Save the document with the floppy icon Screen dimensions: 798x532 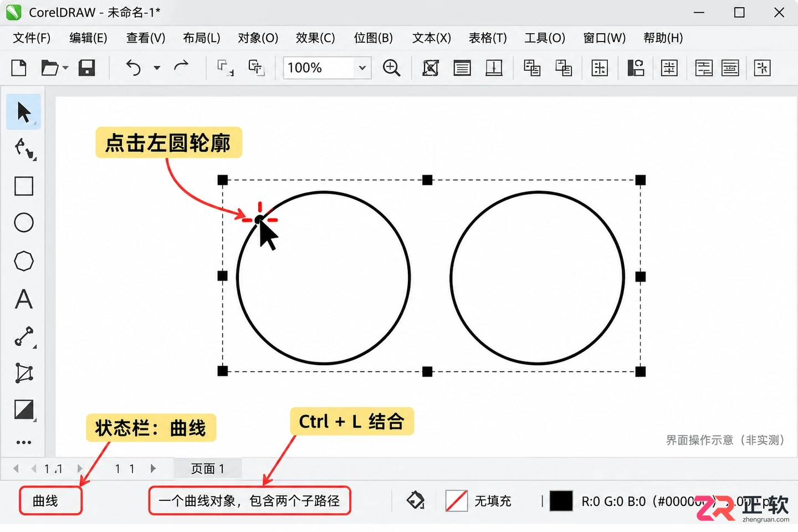point(86,68)
